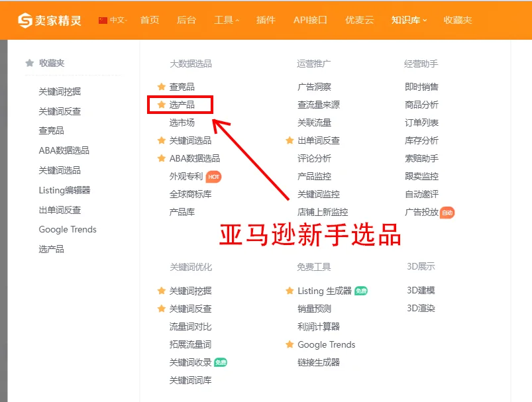Image resolution: width=532 pixels, height=402 pixels.
Task: Open 插件 in the top navigation
Action: click(266, 21)
